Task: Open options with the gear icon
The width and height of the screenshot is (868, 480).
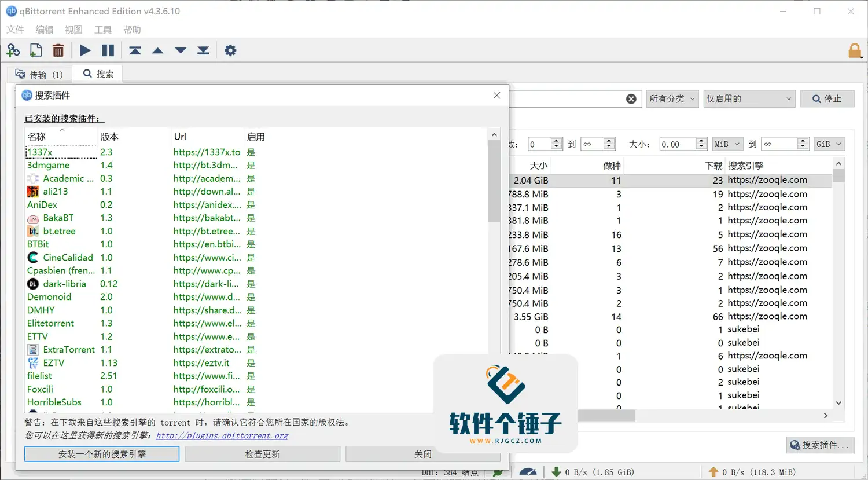Action: pyautogui.click(x=230, y=50)
